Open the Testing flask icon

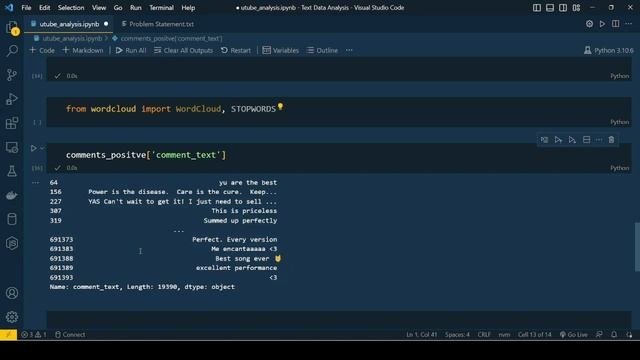coord(12,171)
